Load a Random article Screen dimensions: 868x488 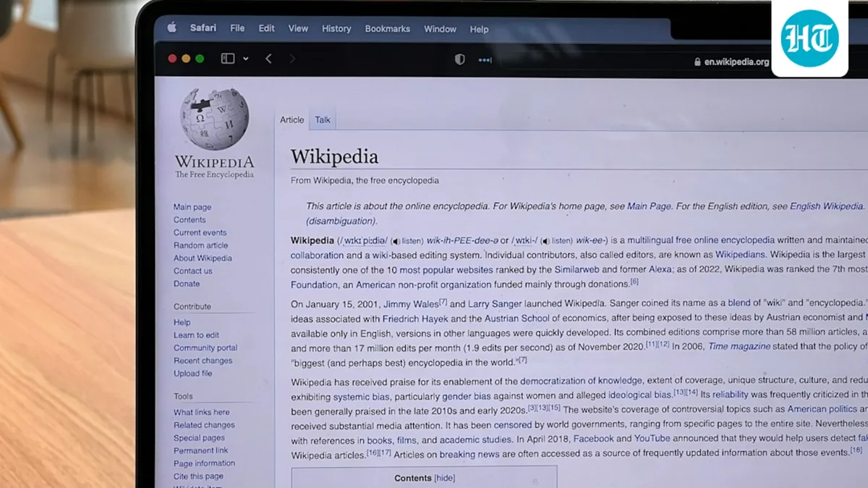point(200,245)
